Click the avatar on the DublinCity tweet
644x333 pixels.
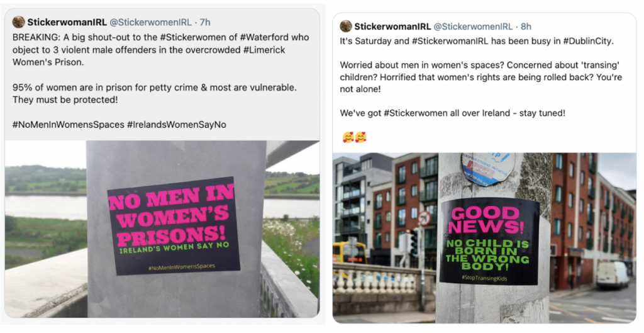pos(346,26)
